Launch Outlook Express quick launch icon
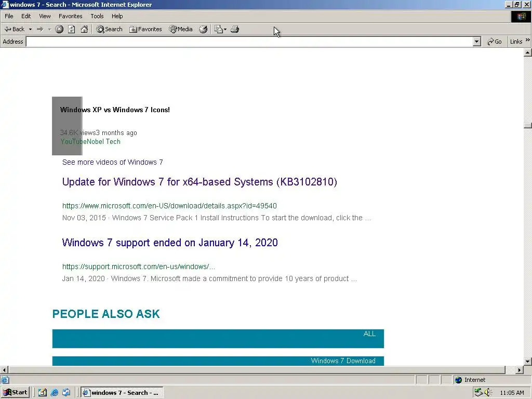 tap(66, 393)
